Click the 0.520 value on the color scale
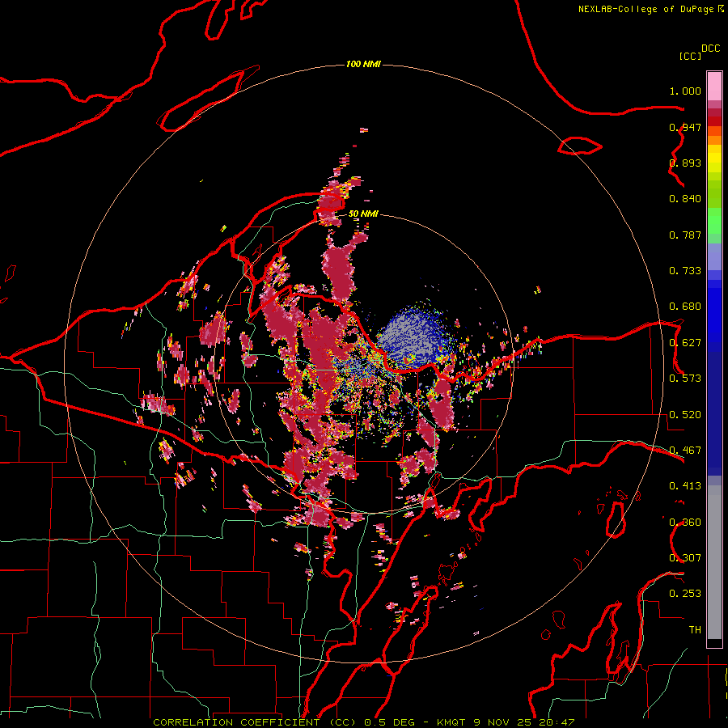 click(685, 415)
